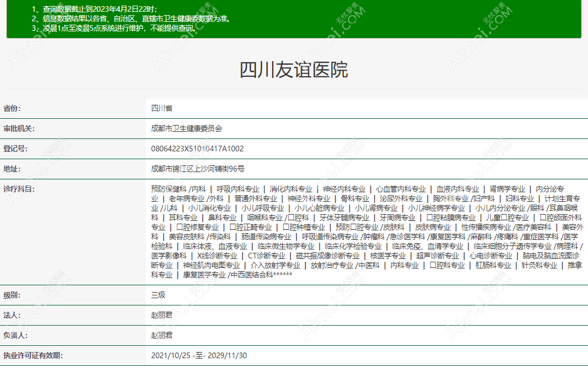
Task: Click 口腔正畸专业 in department list
Action: coord(250,228)
